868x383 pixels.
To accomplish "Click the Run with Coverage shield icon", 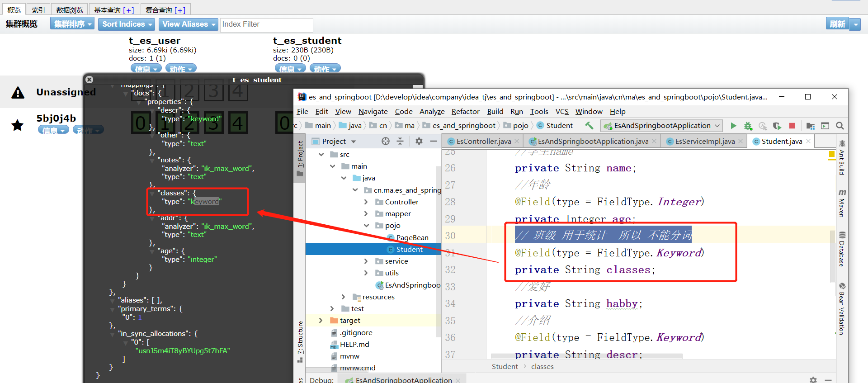I will point(777,126).
